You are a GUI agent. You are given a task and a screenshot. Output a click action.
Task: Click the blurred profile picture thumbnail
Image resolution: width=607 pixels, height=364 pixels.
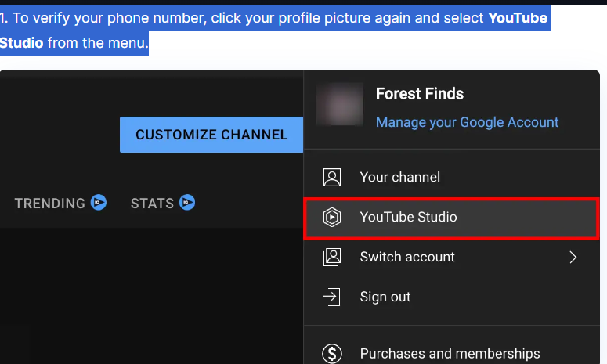pyautogui.click(x=340, y=104)
